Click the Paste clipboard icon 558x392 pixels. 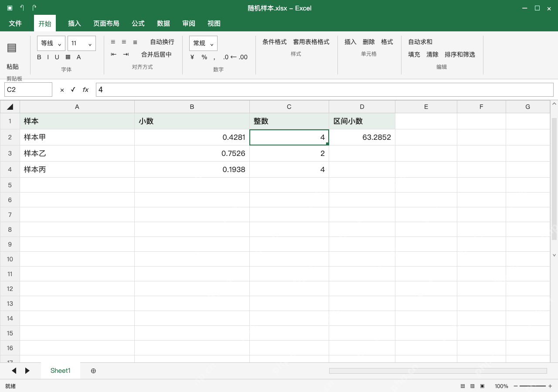[12, 48]
